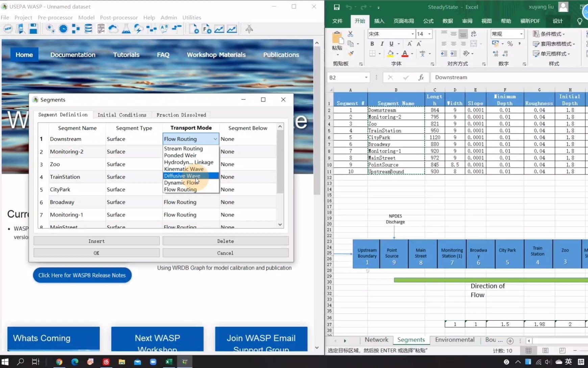Click the Delete button in Segments dialog
This screenshot has height=368, width=588.
[225, 241]
